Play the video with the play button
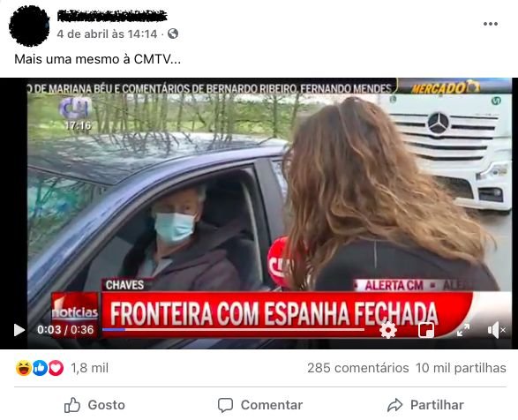 click(19, 330)
